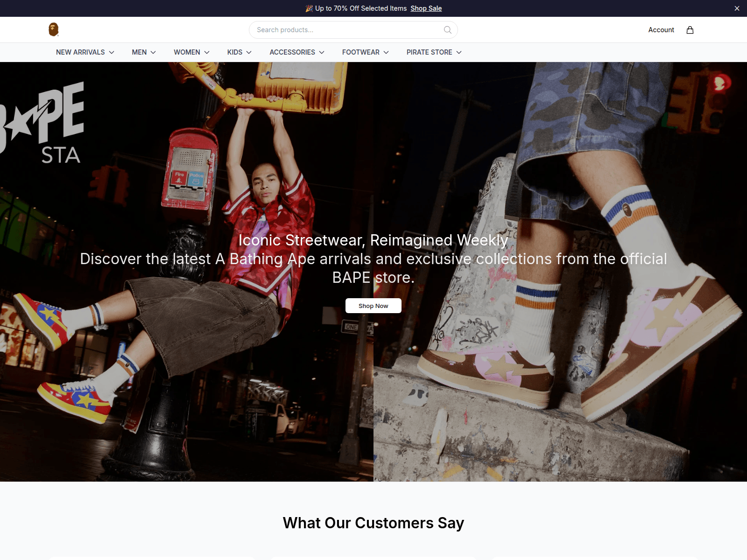This screenshot has height=560, width=747.
Task: Open the ACCESSORIES navigation item
Action: [292, 52]
